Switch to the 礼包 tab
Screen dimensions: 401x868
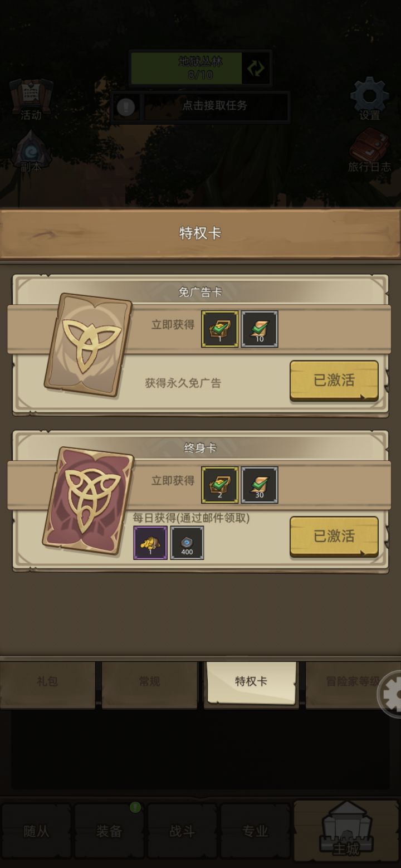click(47, 682)
